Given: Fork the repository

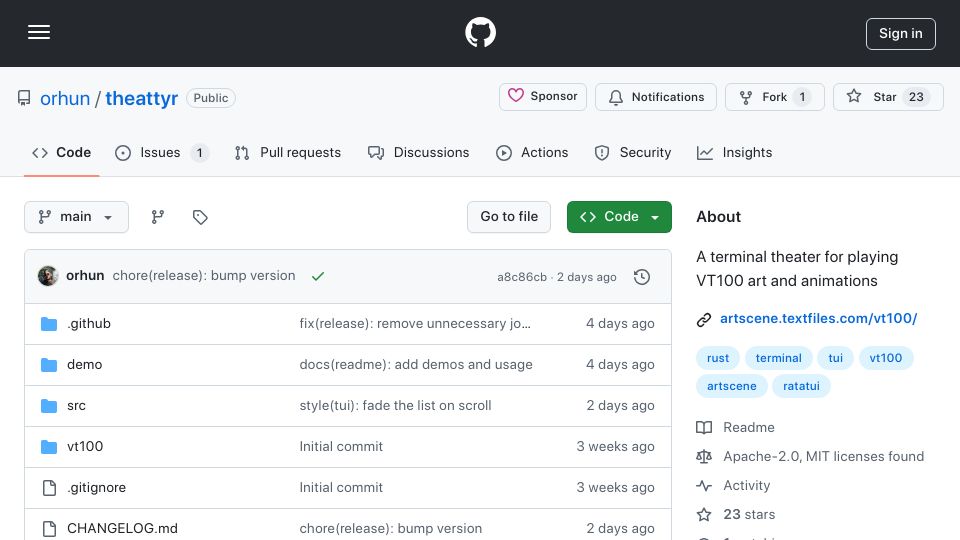Looking at the screenshot, I should [x=774, y=97].
